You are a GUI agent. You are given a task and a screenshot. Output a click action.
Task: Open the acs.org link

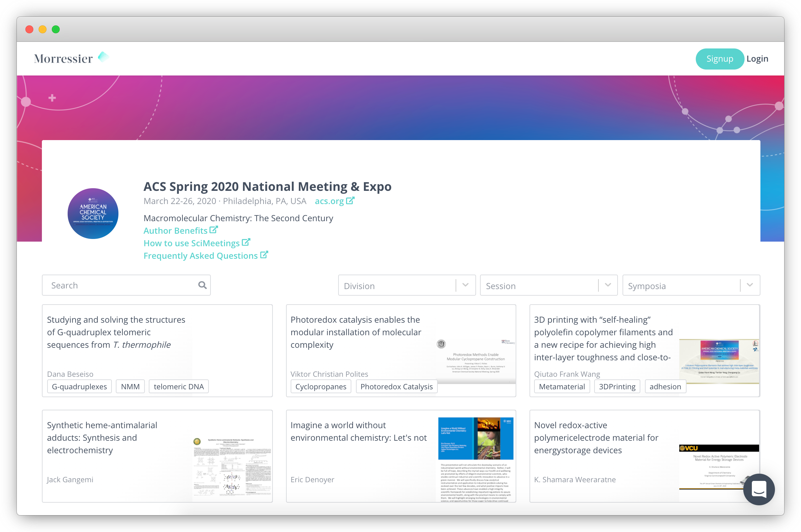click(329, 201)
